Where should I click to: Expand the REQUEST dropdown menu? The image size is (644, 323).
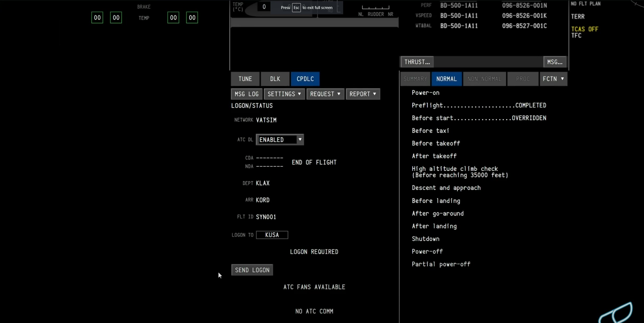click(x=325, y=94)
